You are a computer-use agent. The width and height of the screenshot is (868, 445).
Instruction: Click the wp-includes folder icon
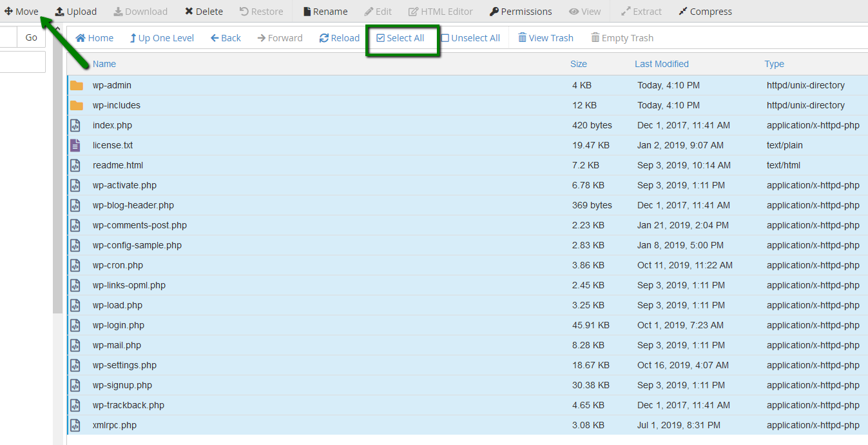[x=77, y=105]
